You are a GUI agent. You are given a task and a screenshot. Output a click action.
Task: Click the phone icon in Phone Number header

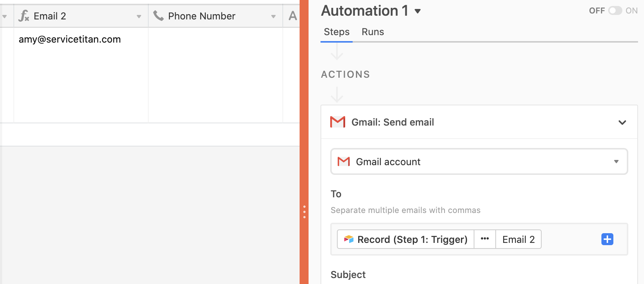pyautogui.click(x=158, y=16)
